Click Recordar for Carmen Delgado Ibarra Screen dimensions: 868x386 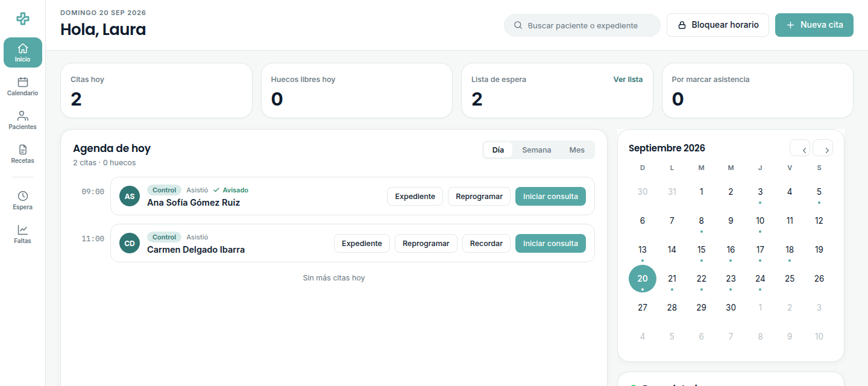[x=486, y=243]
